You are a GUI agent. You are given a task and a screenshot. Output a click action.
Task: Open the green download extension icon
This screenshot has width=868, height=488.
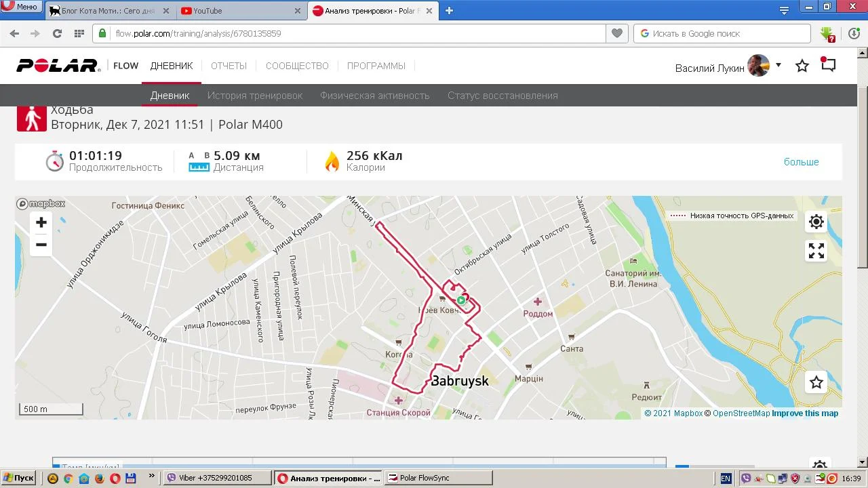[827, 34]
